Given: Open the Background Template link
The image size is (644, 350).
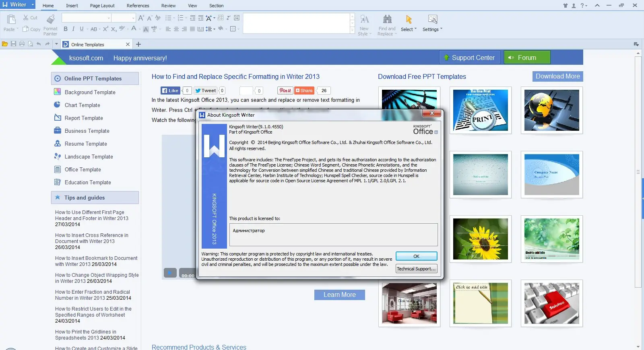Looking at the screenshot, I should coord(90,92).
